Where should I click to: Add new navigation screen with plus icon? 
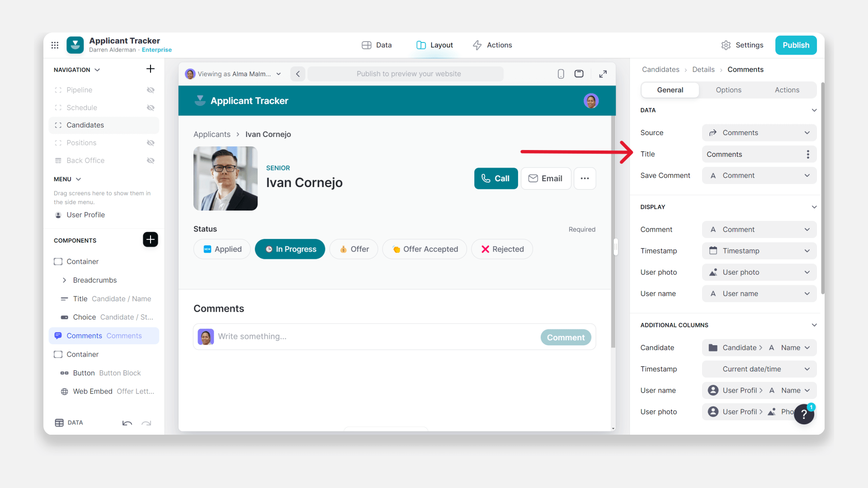(151, 69)
